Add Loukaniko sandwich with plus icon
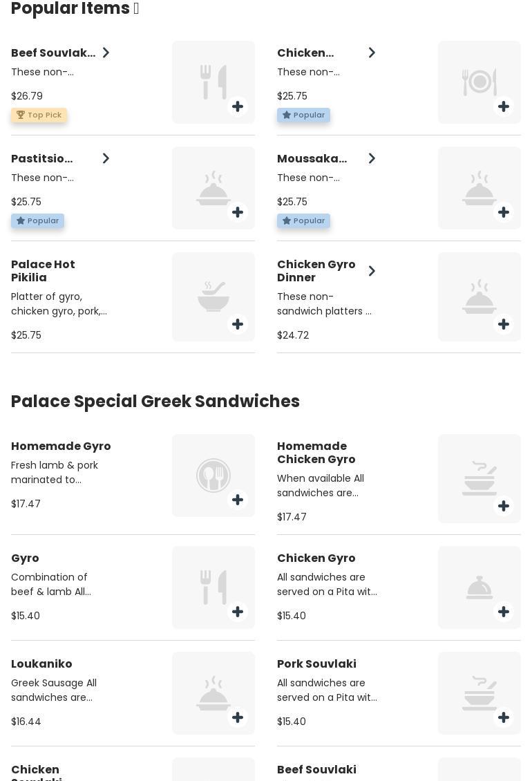The width and height of the screenshot is (532, 781). [238, 717]
